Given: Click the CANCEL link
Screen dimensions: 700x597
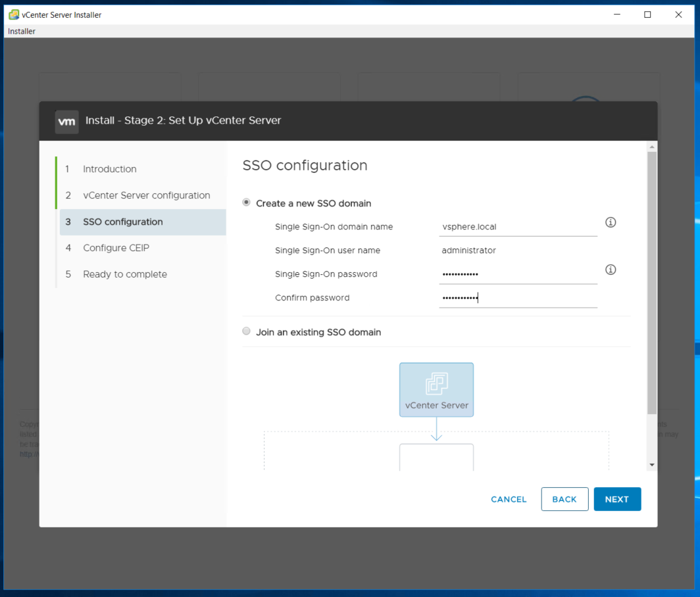Looking at the screenshot, I should [509, 499].
